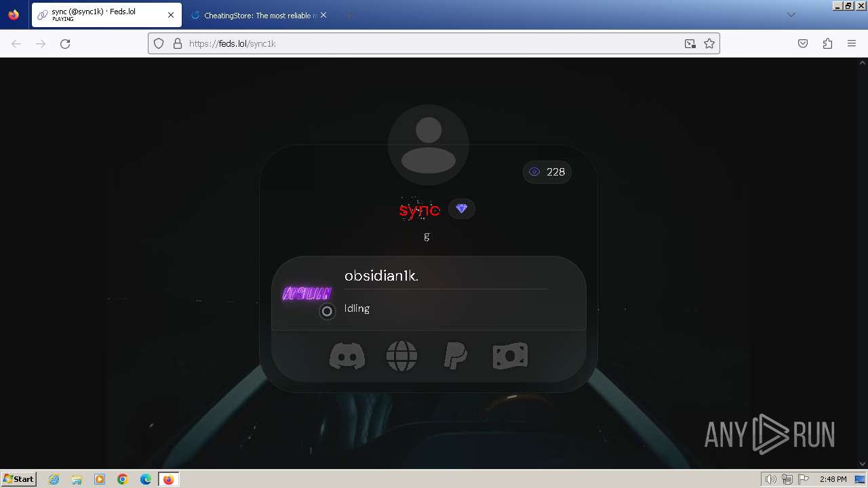Reload the current page
Screen dimensions: 868x488
point(65,43)
